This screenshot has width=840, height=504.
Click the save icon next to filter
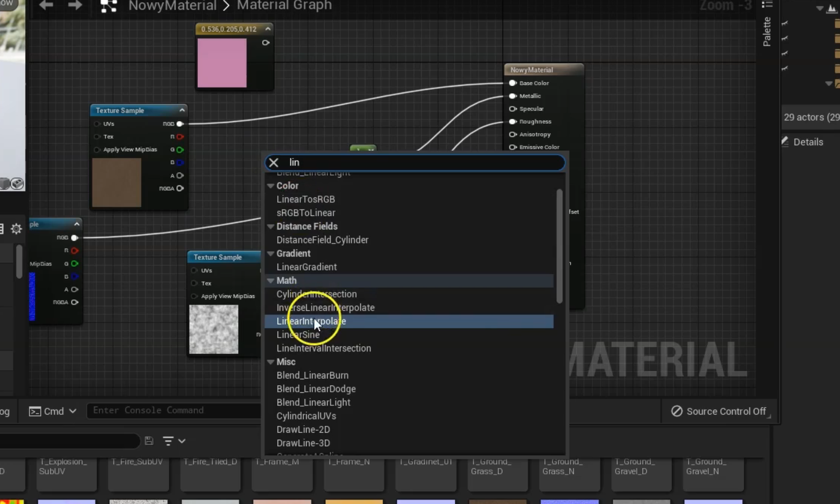(149, 441)
